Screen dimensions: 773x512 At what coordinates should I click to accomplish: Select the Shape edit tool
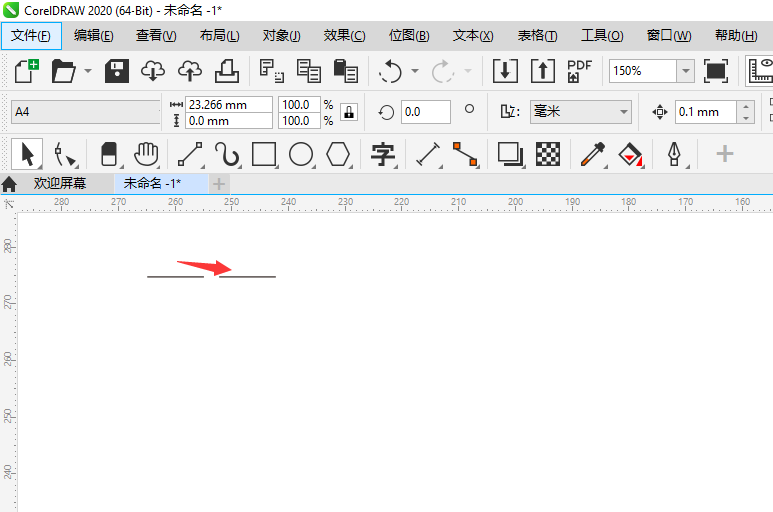click(65, 154)
